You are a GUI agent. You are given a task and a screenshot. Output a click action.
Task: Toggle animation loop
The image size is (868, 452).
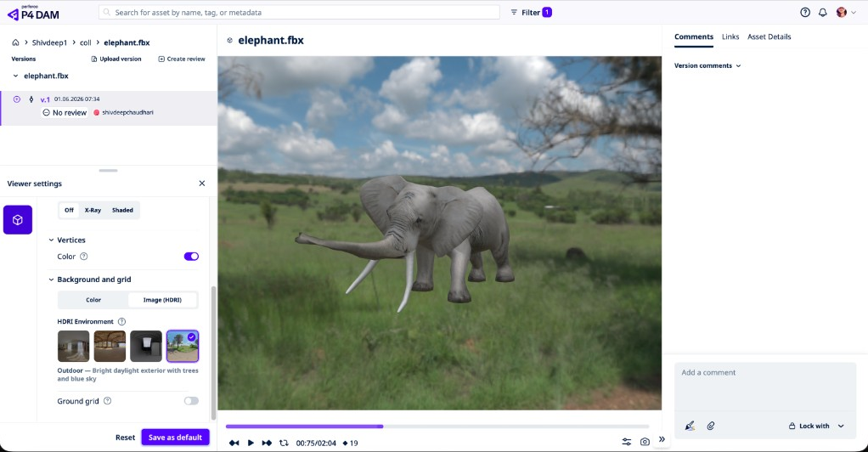coord(284,443)
